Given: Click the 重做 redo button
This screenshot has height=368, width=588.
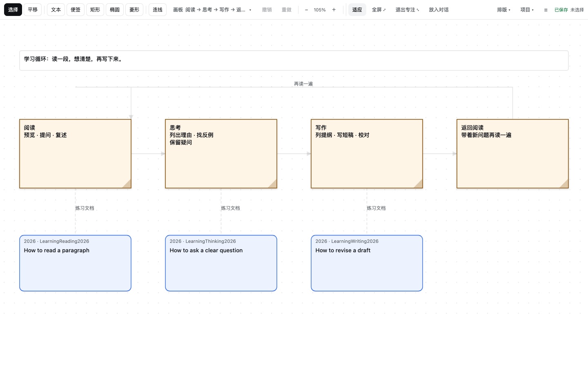Looking at the screenshot, I should point(287,10).
